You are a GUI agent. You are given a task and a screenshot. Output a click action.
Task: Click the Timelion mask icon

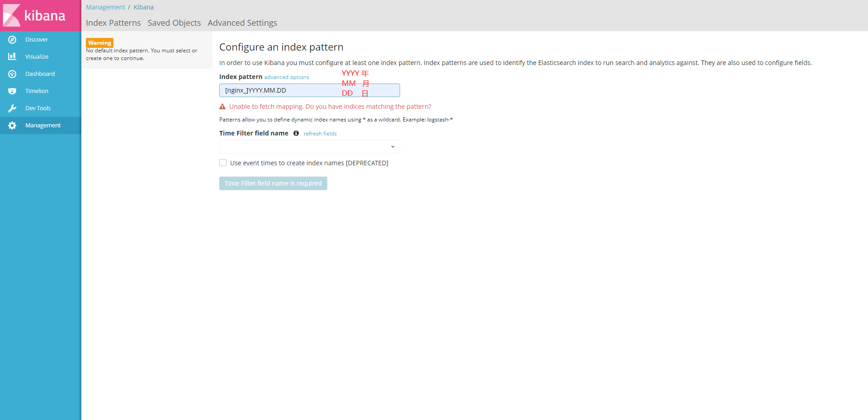coord(12,91)
